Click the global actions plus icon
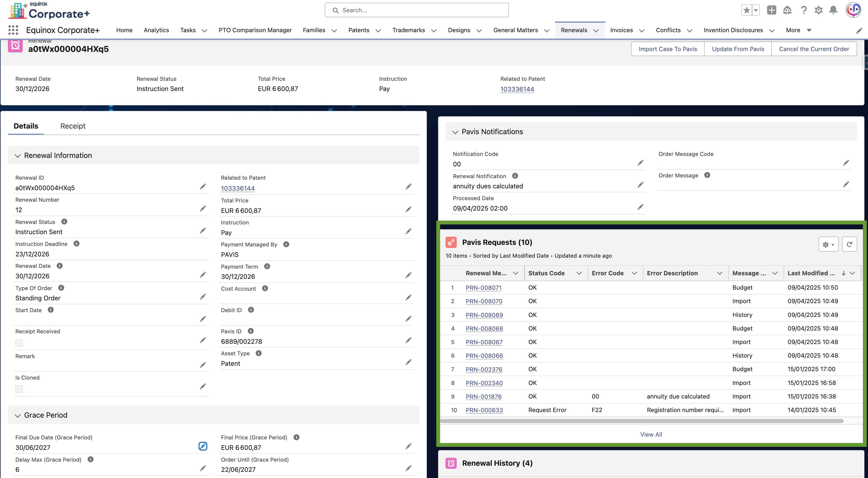Viewport: 868px width, 478px height. pos(771,10)
